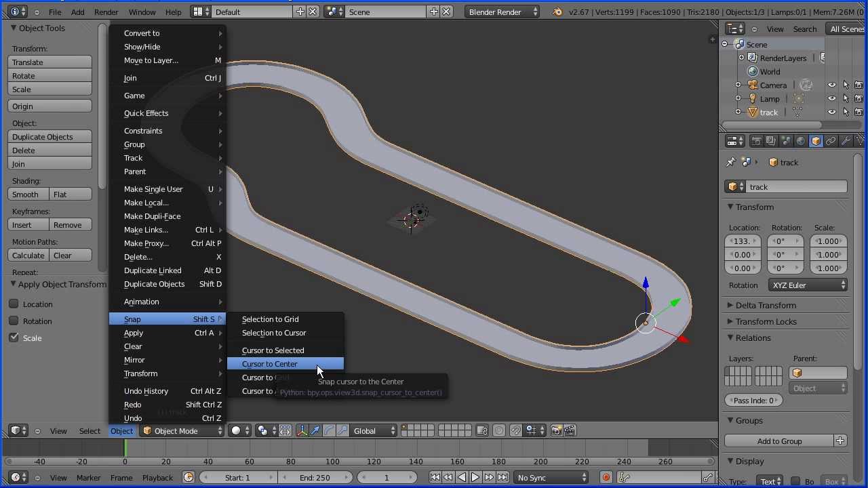The height and width of the screenshot is (488, 868).
Task: Click the play animation button in timeline
Action: coord(475,478)
